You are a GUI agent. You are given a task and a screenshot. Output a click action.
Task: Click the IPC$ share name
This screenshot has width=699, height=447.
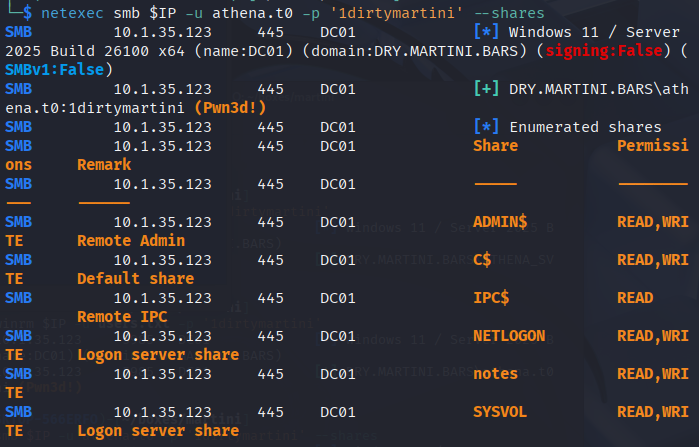[x=491, y=298]
